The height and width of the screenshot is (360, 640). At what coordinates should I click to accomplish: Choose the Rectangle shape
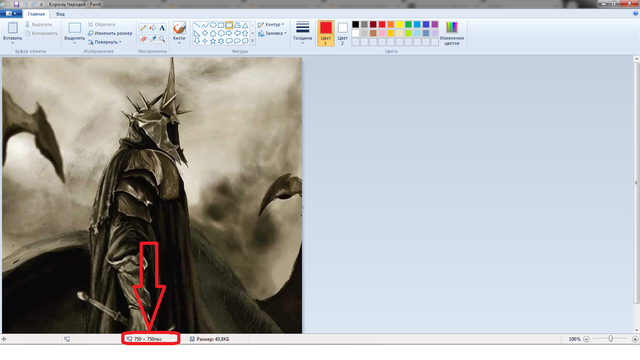[x=221, y=25]
